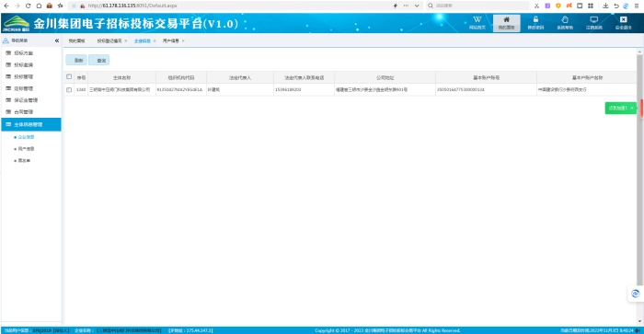Open the four-squares apps grid icon
Screen dimensions: 644x334
tap(591, 6)
